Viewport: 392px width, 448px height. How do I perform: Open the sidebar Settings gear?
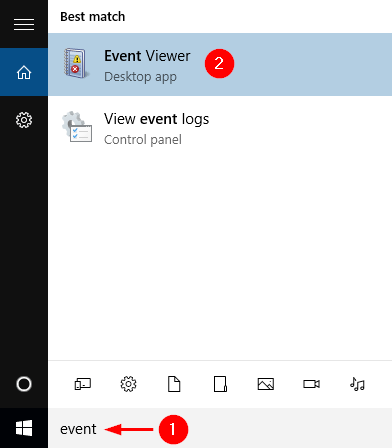pyautogui.click(x=24, y=120)
